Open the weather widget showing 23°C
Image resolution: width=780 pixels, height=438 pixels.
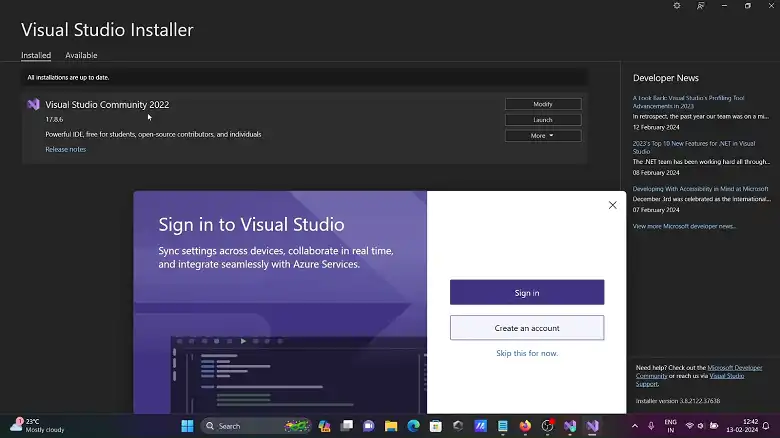[37, 426]
